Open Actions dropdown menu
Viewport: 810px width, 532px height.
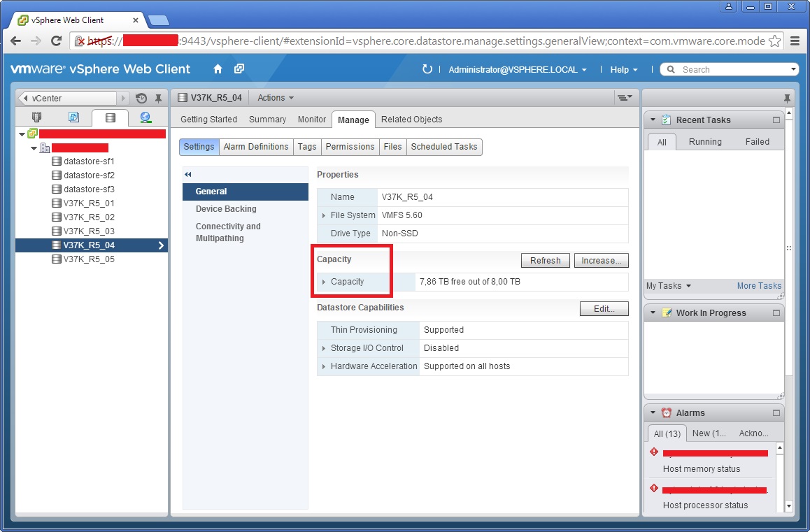(x=276, y=98)
